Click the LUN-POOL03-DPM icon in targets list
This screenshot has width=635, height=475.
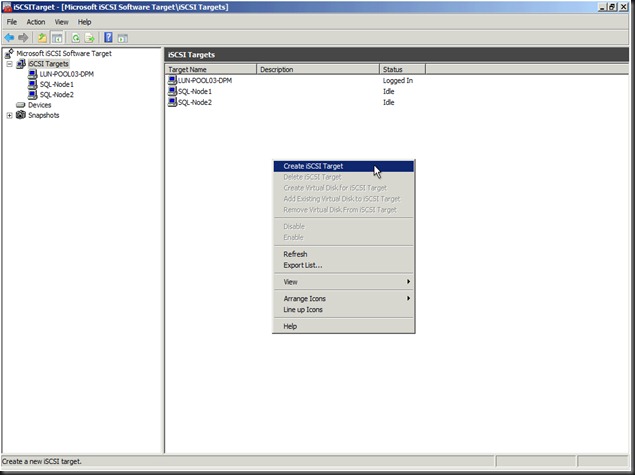(173, 80)
